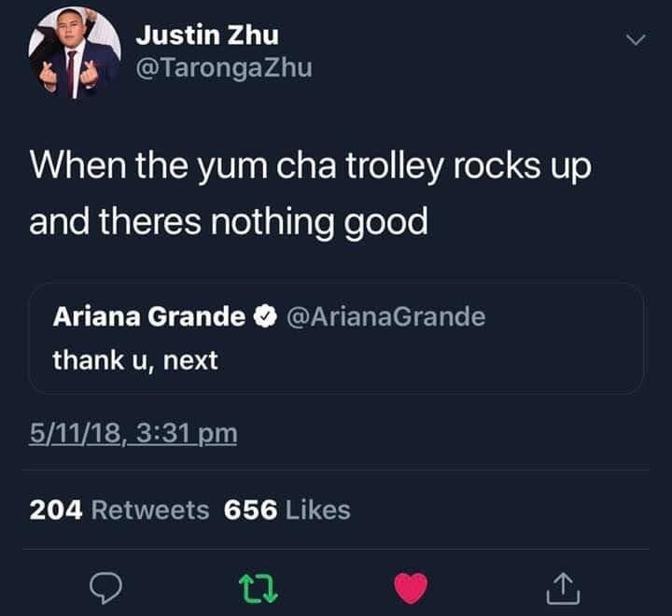Click the 5/11/18, 3:31 pm timestamp

133,433
